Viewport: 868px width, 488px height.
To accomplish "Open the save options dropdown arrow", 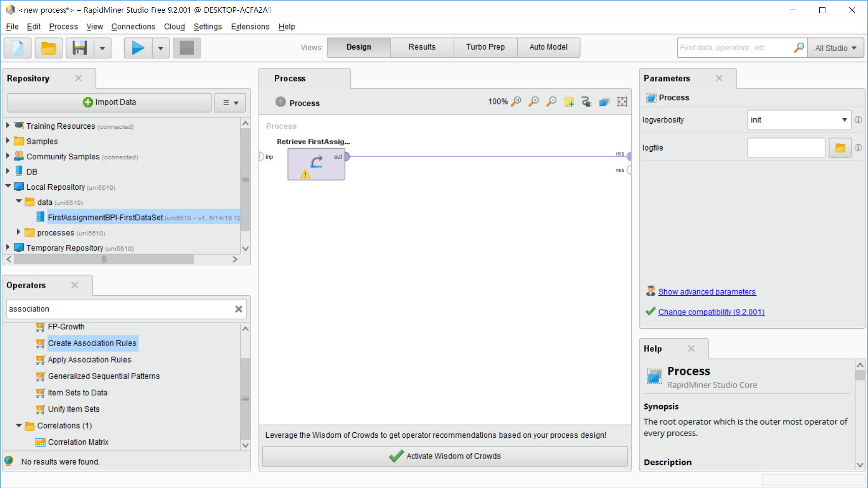I will tap(102, 48).
